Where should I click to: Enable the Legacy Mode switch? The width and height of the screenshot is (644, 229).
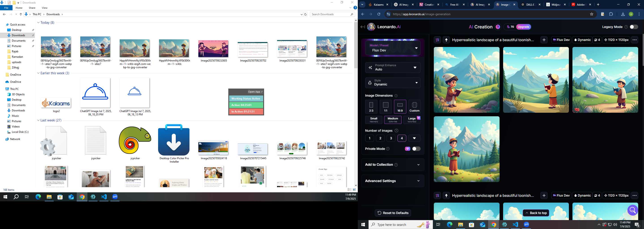coord(634,27)
